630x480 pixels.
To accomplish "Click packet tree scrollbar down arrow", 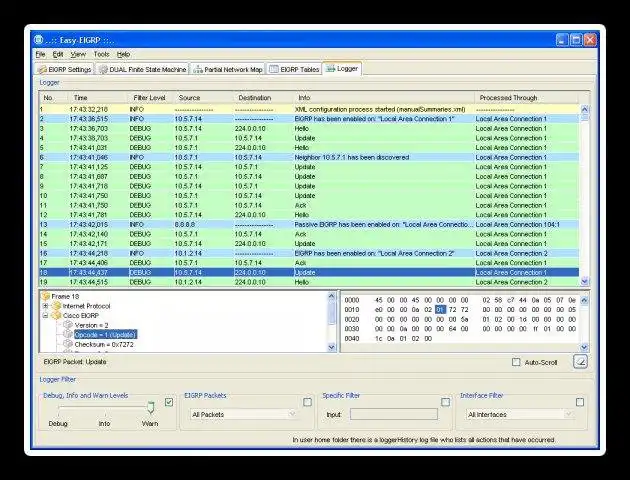I will [x=331, y=347].
